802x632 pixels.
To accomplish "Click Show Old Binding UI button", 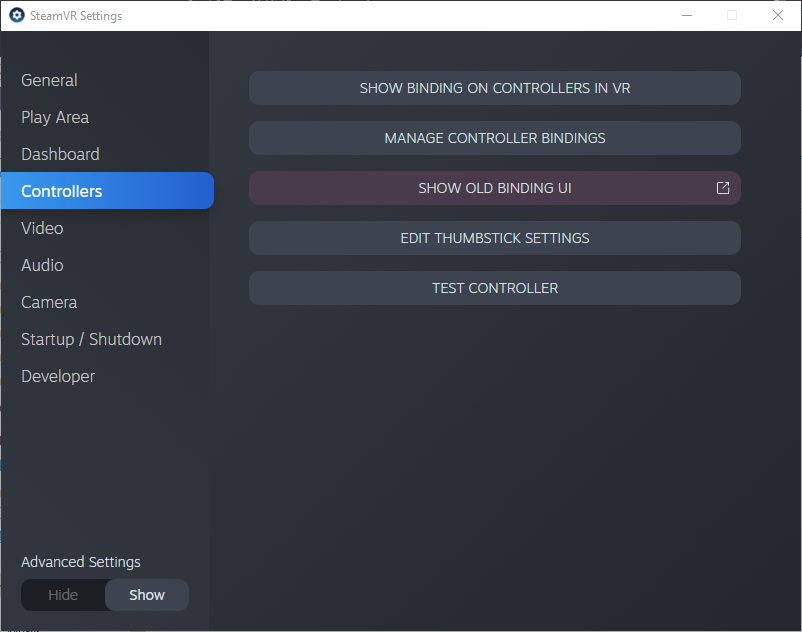I will [495, 188].
